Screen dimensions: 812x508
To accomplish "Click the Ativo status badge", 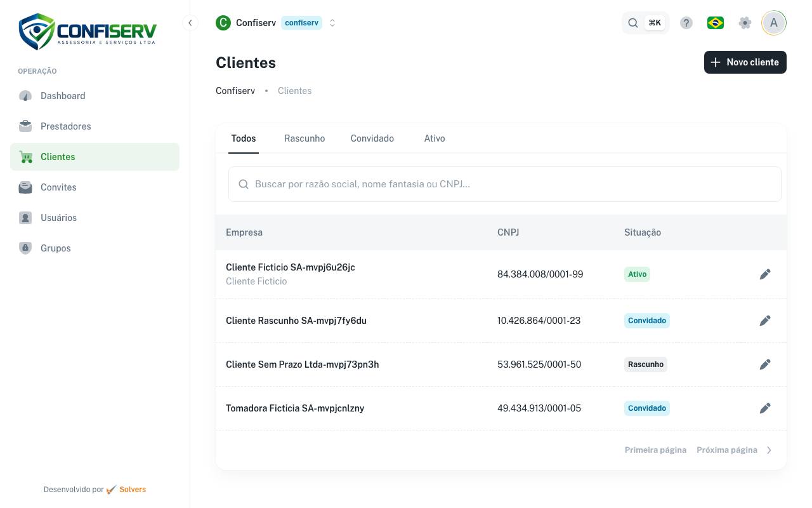I will click(637, 274).
